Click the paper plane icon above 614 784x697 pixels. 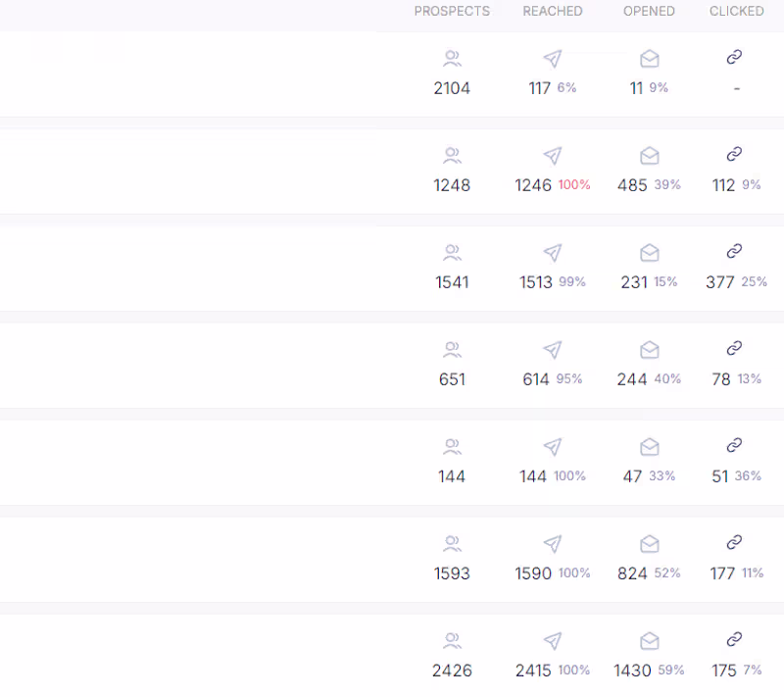553,350
